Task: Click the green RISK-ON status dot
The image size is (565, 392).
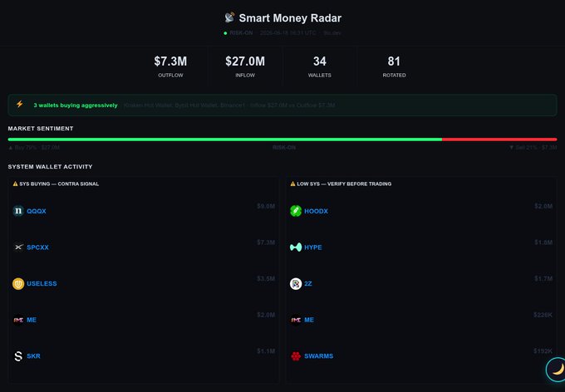Action: click(x=225, y=33)
